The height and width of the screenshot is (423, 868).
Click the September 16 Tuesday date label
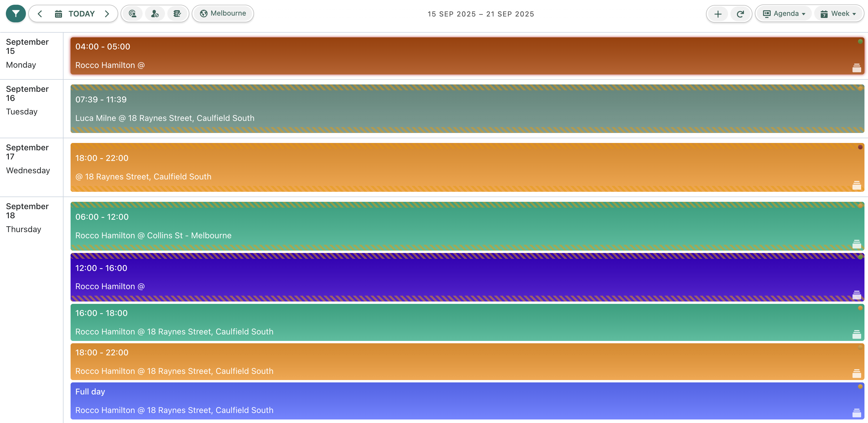tap(27, 100)
